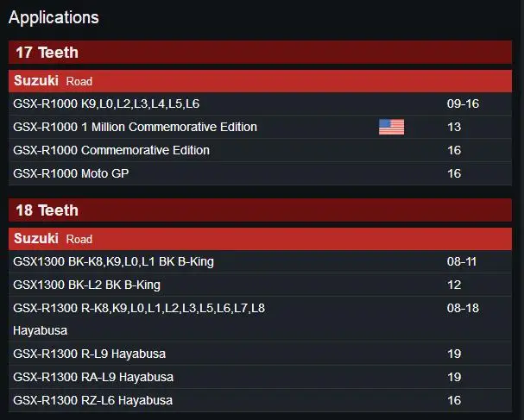Click the Suzuki Road bar under 17 Teeth
The width and height of the screenshot is (524, 420).
[x=260, y=81]
